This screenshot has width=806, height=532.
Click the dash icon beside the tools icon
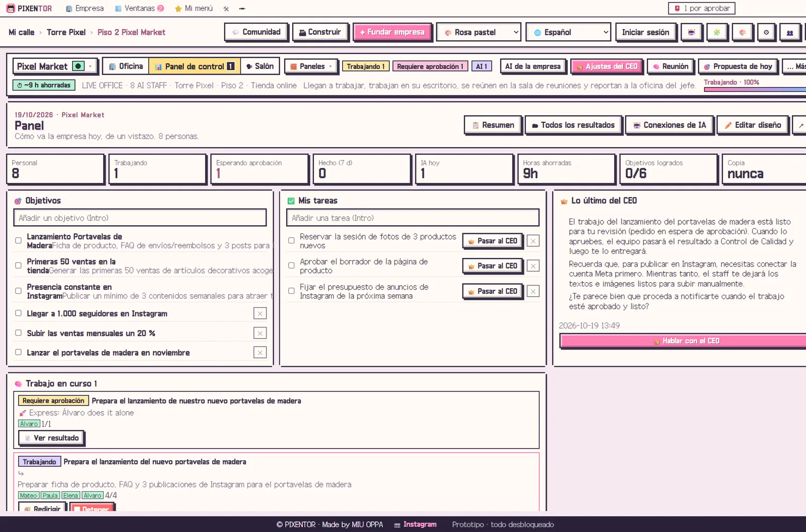tap(242, 9)
